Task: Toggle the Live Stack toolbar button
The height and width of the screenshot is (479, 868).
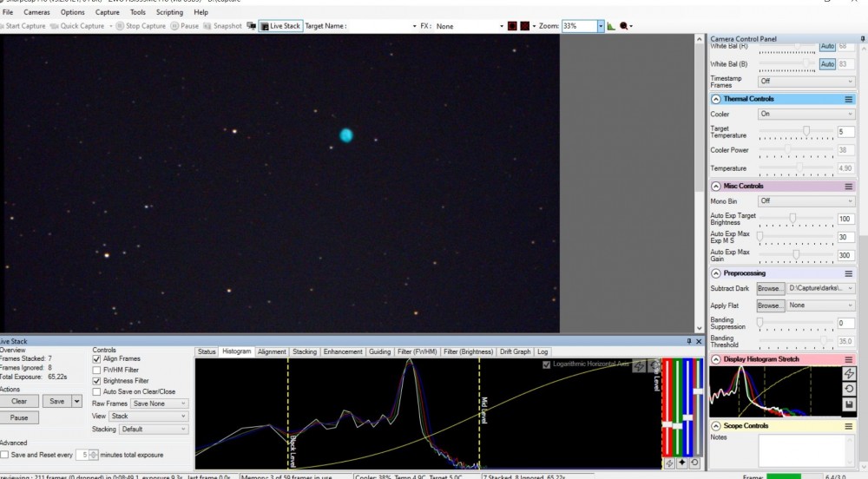Action: point(280,26)
